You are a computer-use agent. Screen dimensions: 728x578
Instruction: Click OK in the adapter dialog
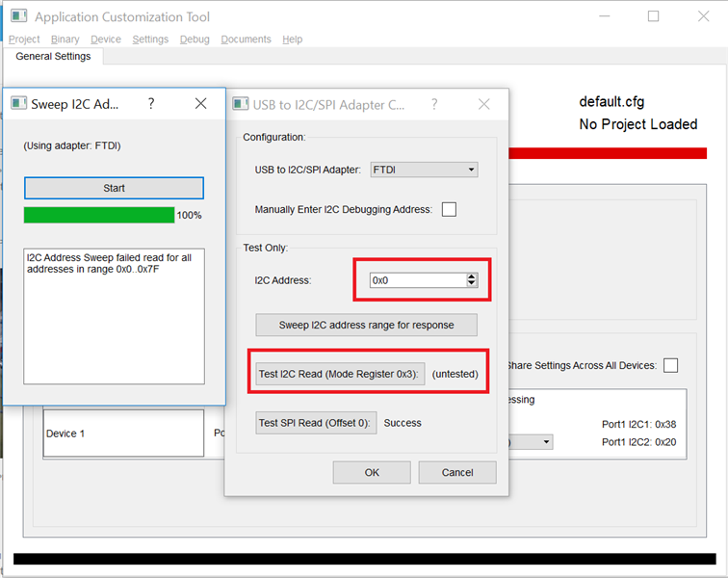tap(372, 473)
